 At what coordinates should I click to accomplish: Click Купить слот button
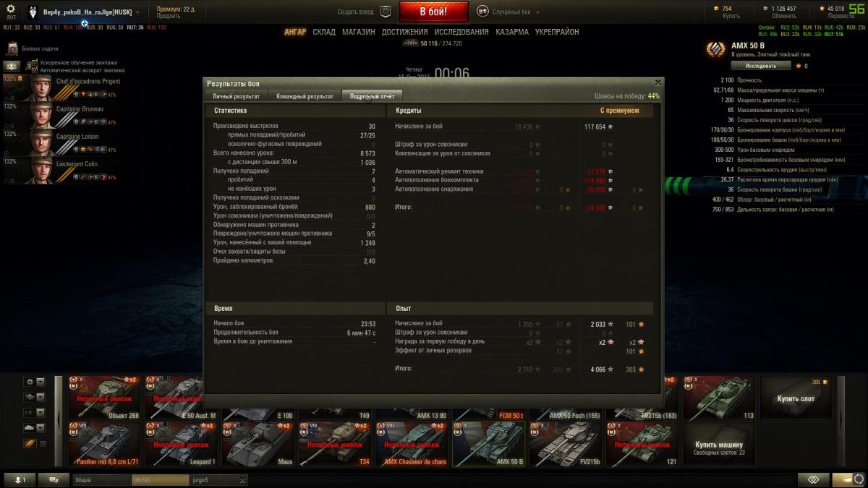coord(796,398)
